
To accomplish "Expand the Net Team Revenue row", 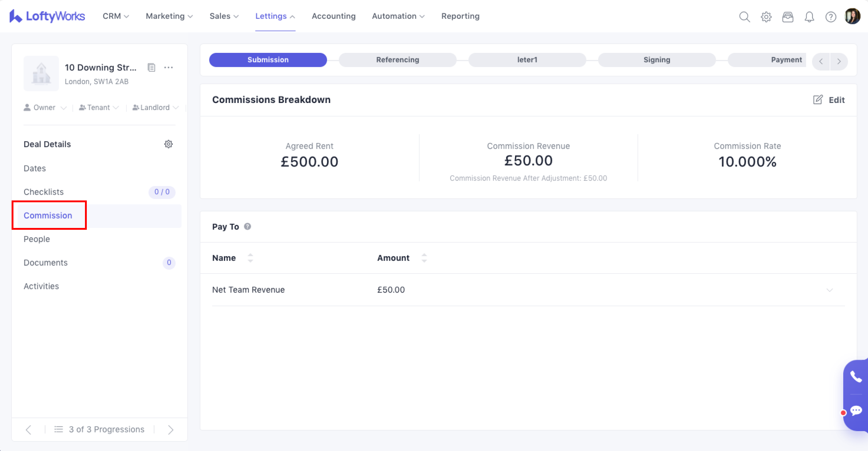I will click(x=829, y=290).
